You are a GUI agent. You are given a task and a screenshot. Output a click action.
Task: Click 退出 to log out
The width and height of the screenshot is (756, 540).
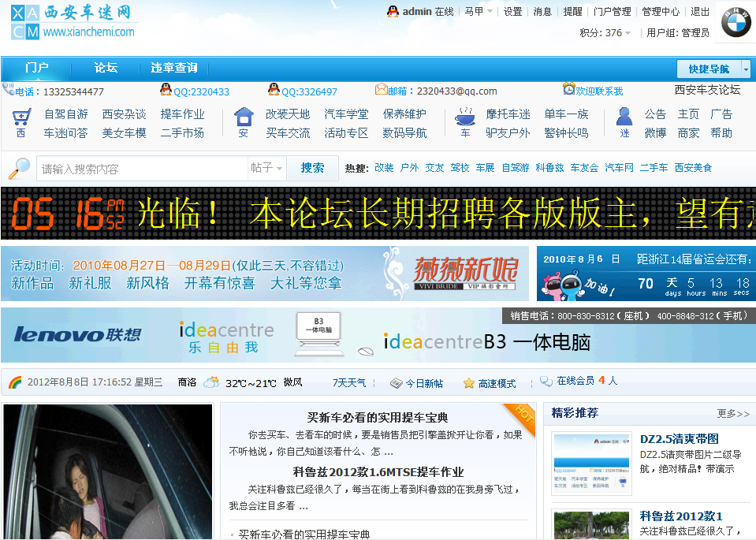click(x=700, y=12)
